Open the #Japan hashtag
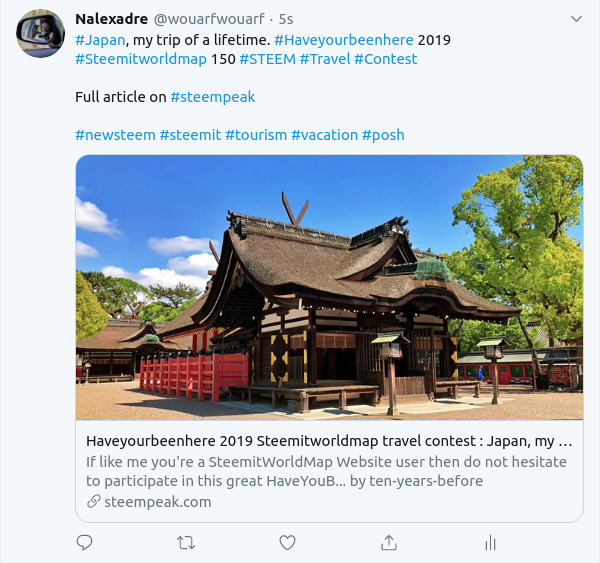The width and height of the screenshot is (600, 563). [x=100, y=40]
